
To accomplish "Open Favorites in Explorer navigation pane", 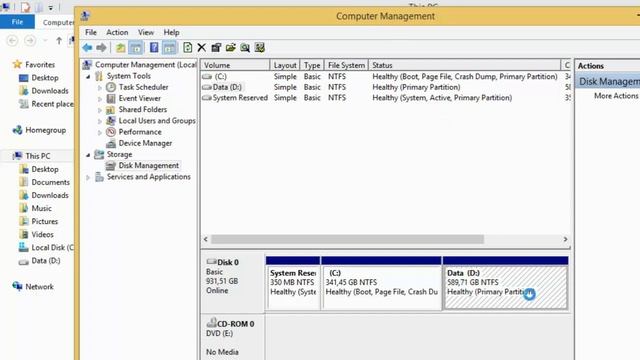I will (40, 64).
